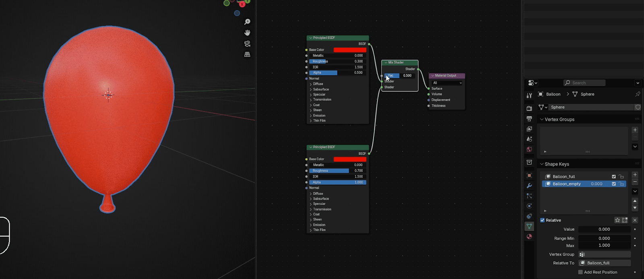Open the Tool settings properties tab
This screenshot has height=279, width=644.
pyautogui.click(x=529, y=95)
